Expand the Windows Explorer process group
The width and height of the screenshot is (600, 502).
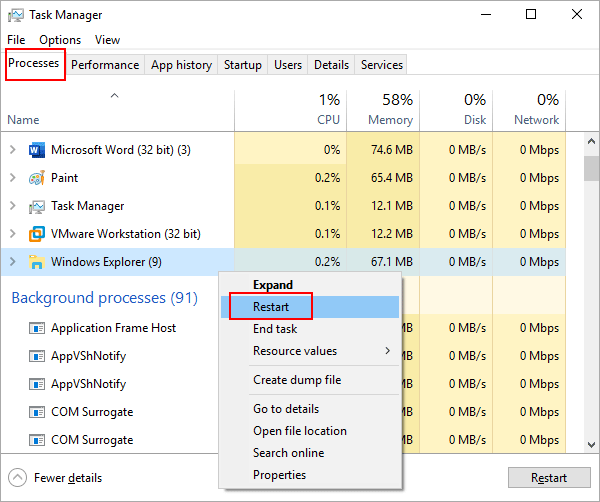[x=13, y=261]
